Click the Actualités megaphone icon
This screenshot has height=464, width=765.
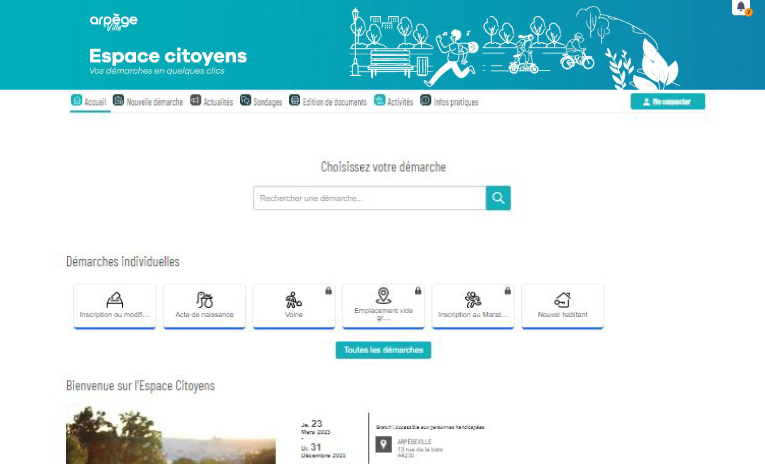click(x=195, y=100)
